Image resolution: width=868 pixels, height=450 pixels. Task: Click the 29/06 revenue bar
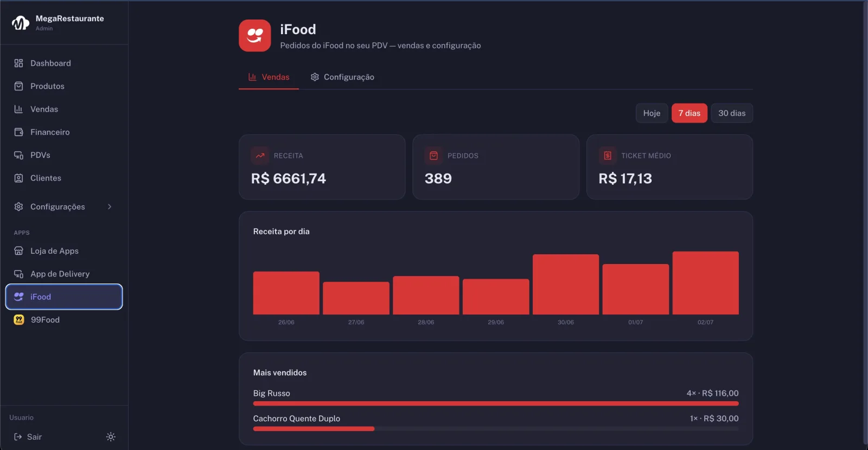coord(496,297)
